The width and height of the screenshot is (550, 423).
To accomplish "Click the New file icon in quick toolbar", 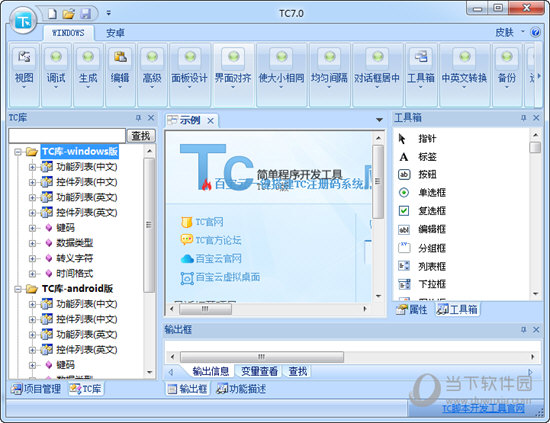I will point(52,14).
